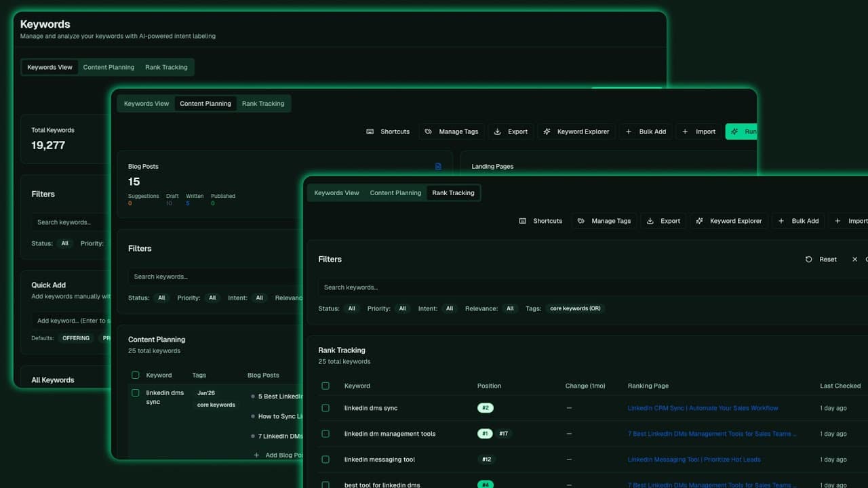The height and width of the screenshot is (488, 868).
Task: Click the #12 position badge
Action: 486,460
